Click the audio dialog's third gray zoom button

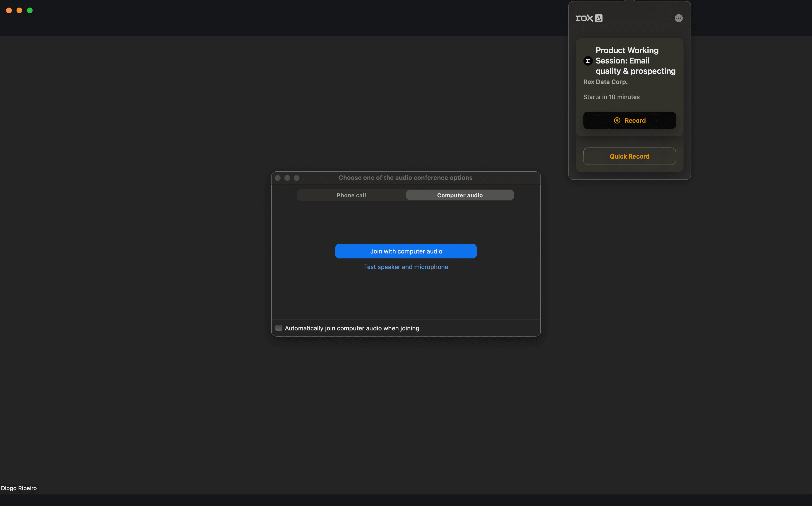(297, 178)
